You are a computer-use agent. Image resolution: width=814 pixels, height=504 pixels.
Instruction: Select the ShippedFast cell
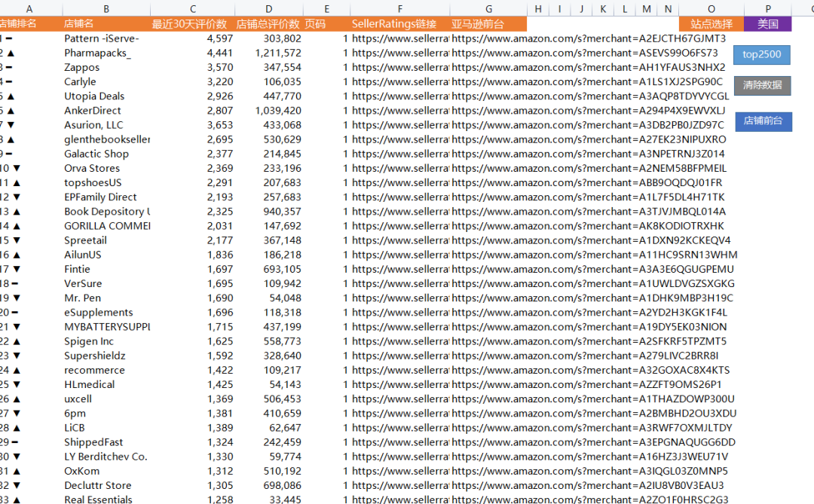[x=106, y=442]
